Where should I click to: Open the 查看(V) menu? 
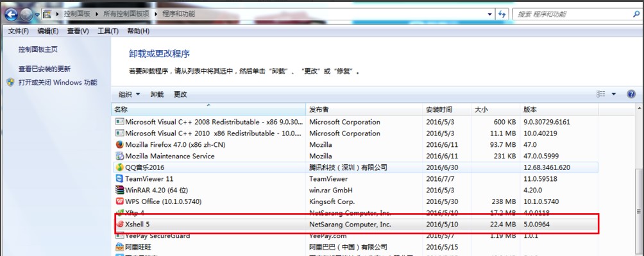coord(78,31)
